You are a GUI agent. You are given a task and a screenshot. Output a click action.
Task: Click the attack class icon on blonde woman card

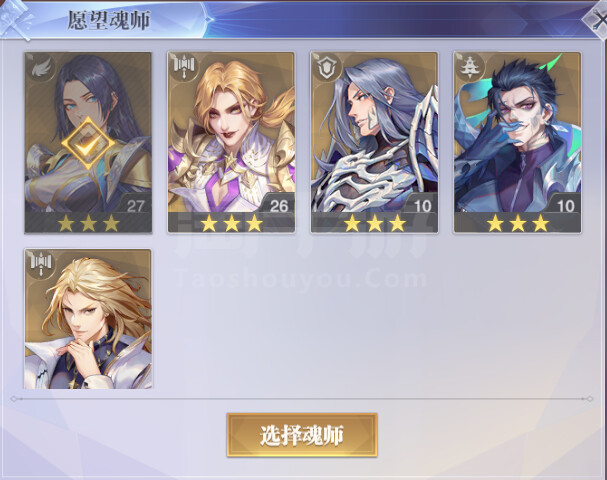(183, 68)
